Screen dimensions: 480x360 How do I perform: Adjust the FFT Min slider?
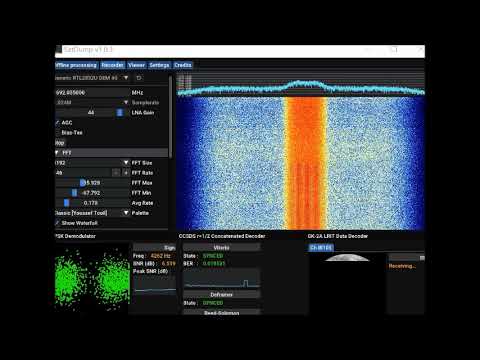click(92, 193)
